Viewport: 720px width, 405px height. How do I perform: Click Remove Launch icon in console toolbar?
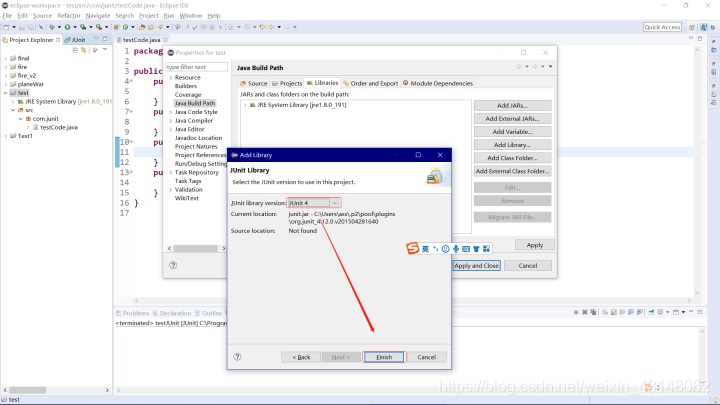(x=585, y=312)
